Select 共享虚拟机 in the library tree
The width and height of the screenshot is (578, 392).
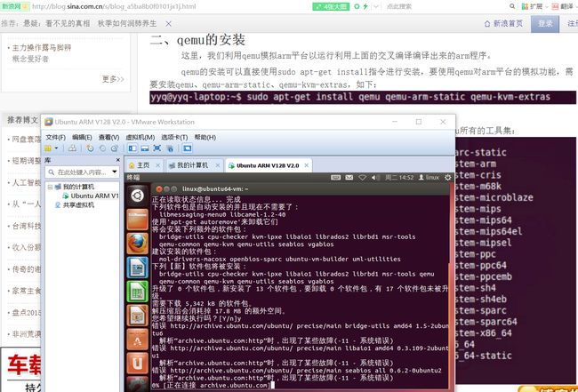point(78,204)
